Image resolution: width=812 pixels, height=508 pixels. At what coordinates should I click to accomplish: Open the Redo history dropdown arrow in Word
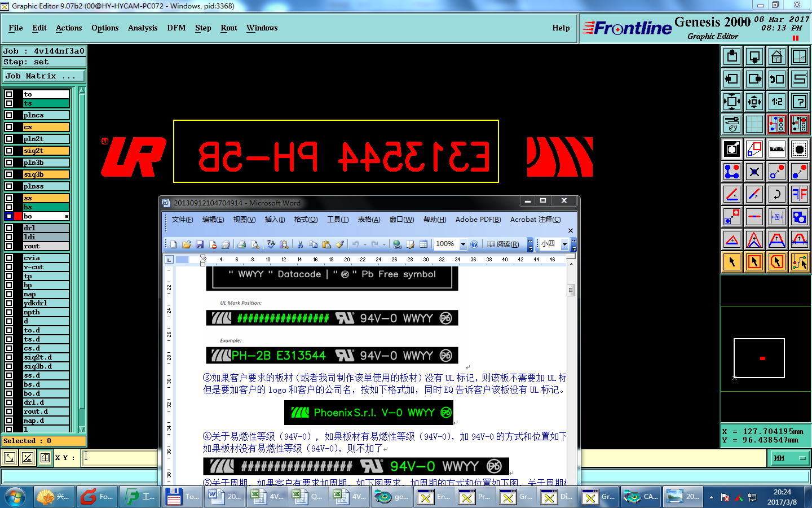pos(384,244)
